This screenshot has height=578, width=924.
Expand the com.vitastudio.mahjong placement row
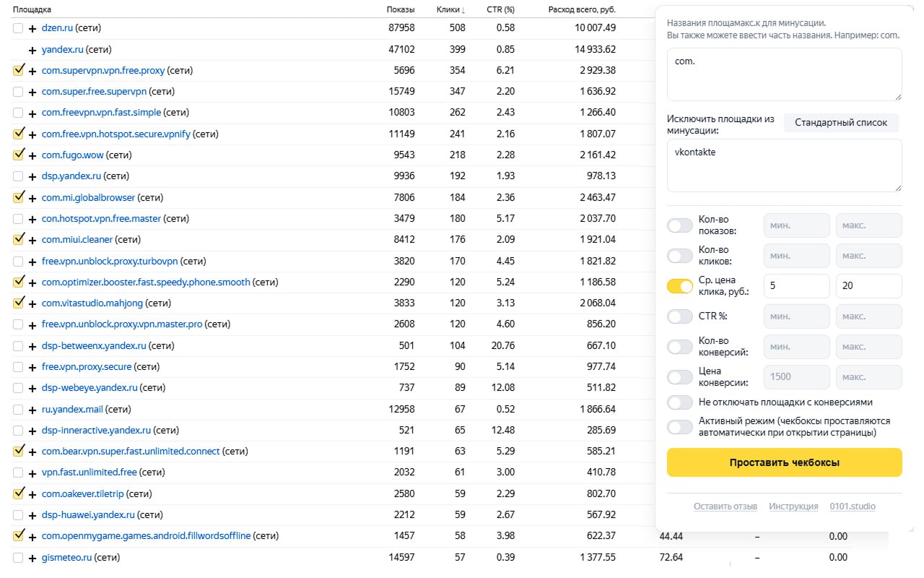coord(32,303)
